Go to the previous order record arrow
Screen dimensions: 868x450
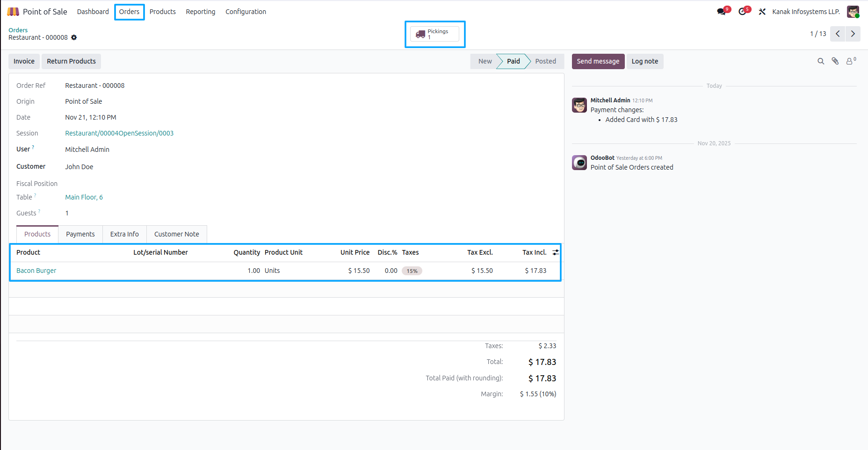[x=838, y=34]
